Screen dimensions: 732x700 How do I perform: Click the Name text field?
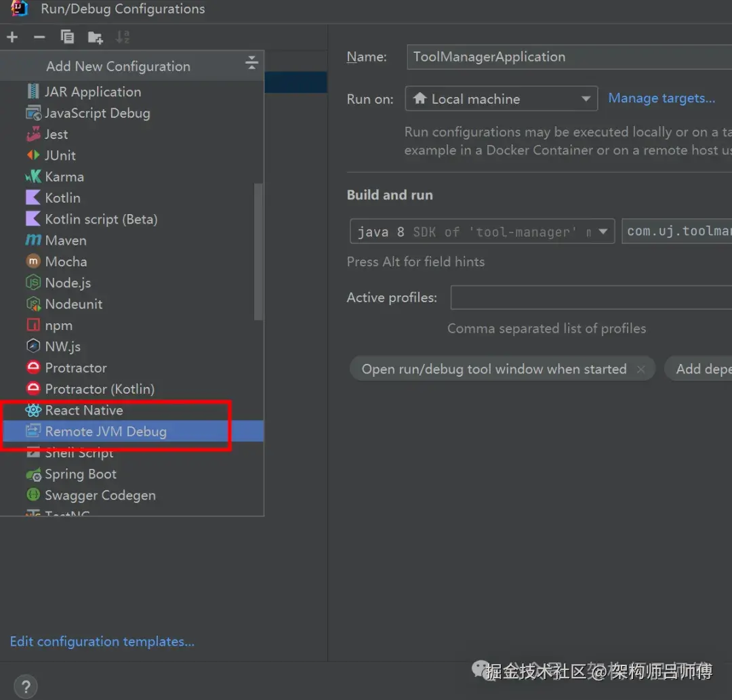point(569,57)
